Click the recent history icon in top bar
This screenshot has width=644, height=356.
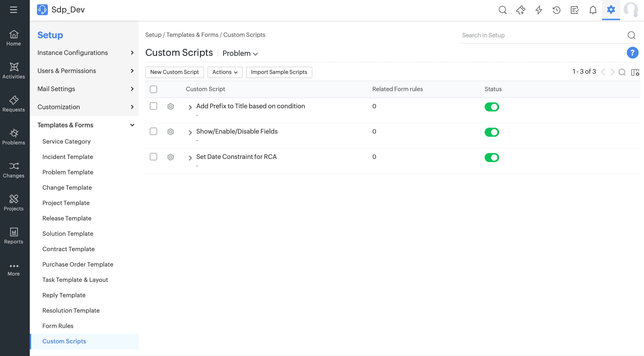[x=556, y=10]
